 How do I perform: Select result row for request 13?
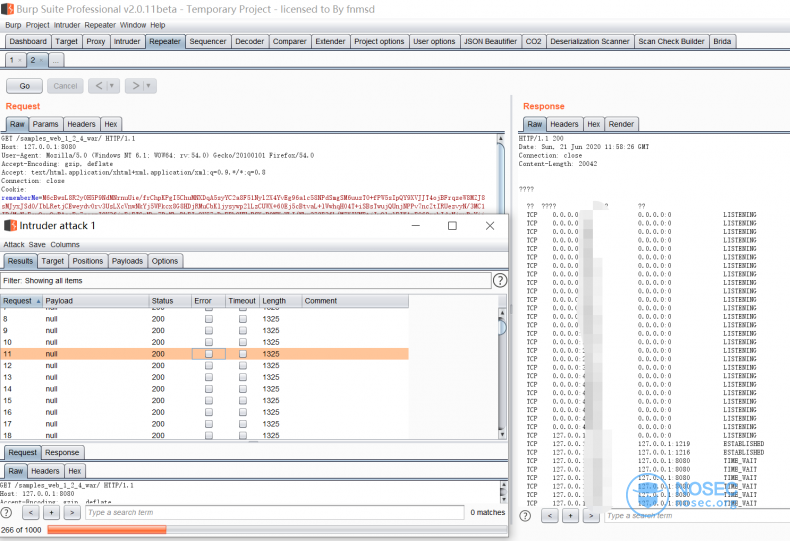coord(204,377)
